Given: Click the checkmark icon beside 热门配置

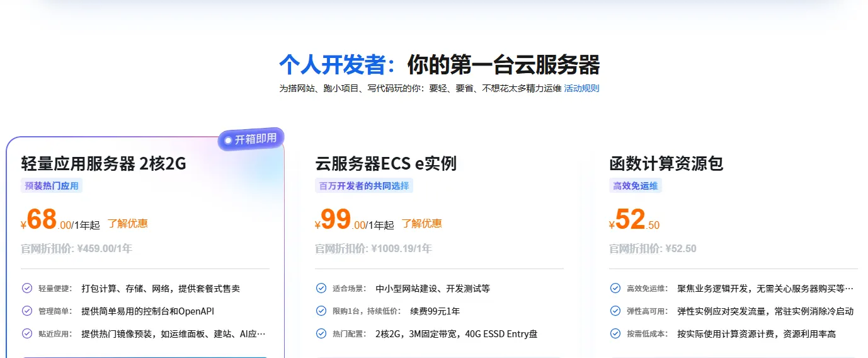Looking at the screenshot, I should click(x=321, y=333).
